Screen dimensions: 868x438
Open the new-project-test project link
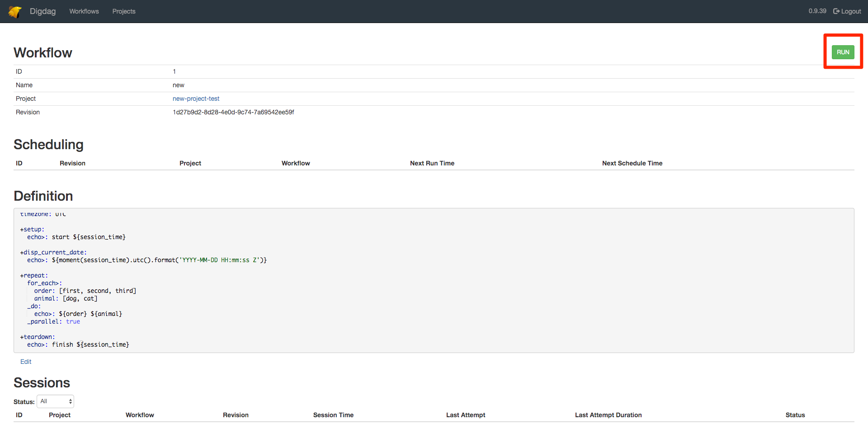click(x=196, y=99)
